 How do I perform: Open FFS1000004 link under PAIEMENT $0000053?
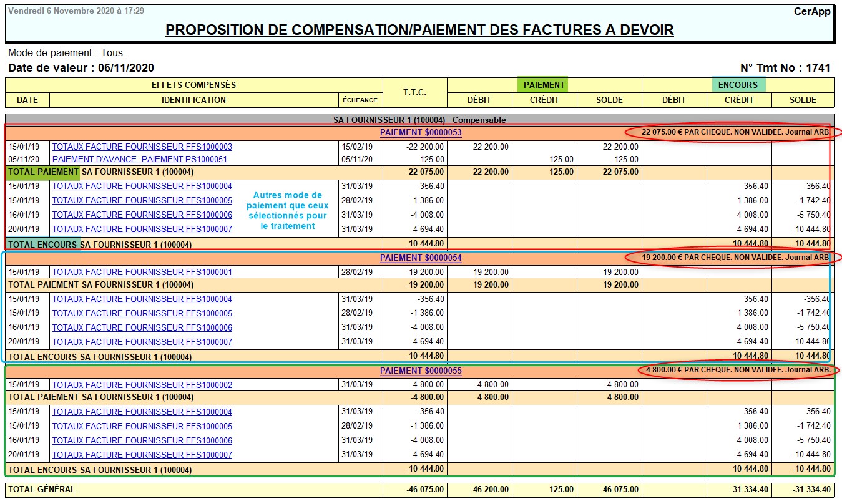click(142, 186)
